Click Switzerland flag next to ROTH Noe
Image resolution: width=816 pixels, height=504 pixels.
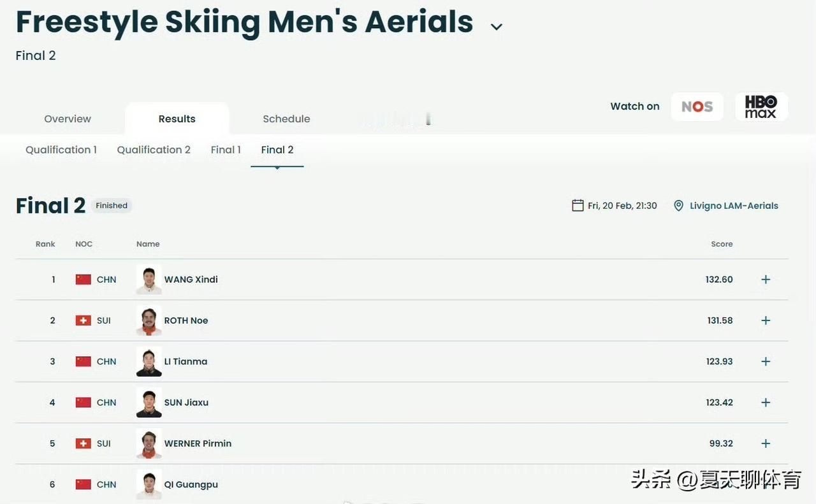click(x=84, y=320)
